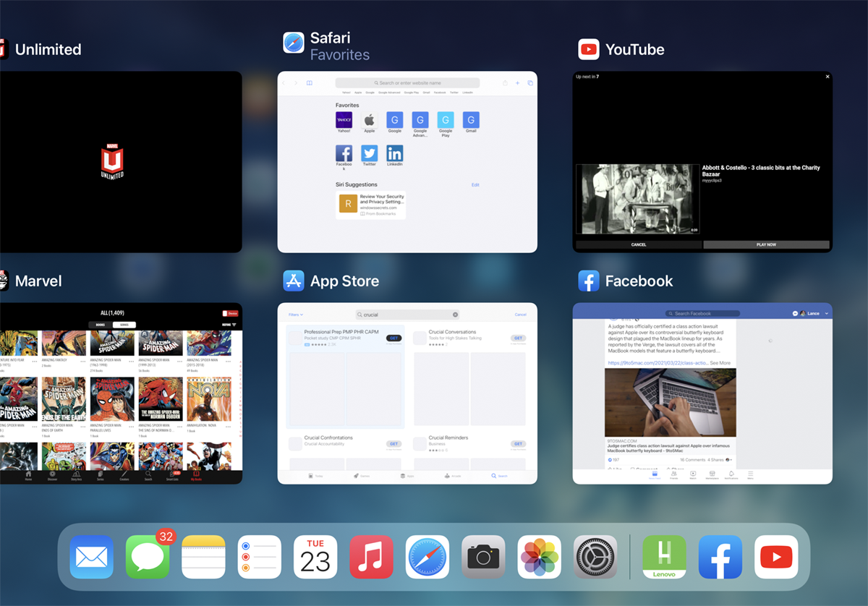Open Facebook from dock recent apps
Image resolution: width=868 pixels, height=606 pixels.
pyautogui.click(x=720, y=557)
